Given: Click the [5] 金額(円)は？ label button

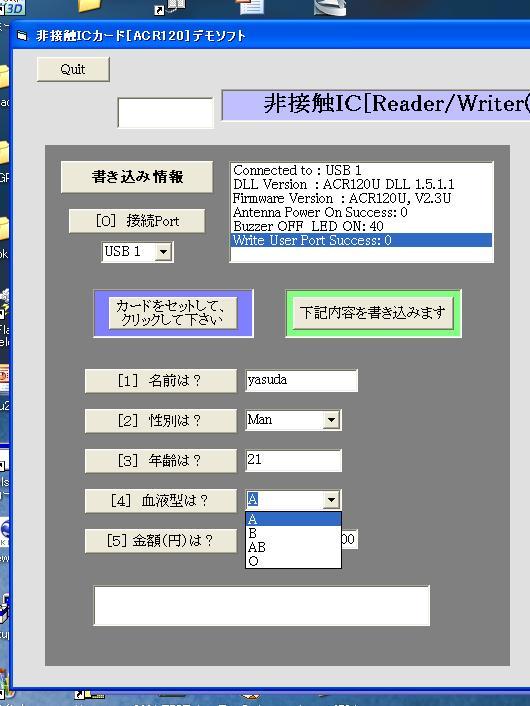Looking at the screenshot, I should [160, 540].
